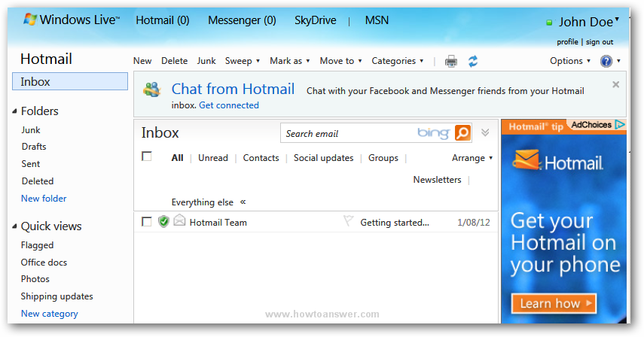Open the Mark as dropdown
Image resolution: width=644 pixels, height=337 pixels.
[289, 61]
